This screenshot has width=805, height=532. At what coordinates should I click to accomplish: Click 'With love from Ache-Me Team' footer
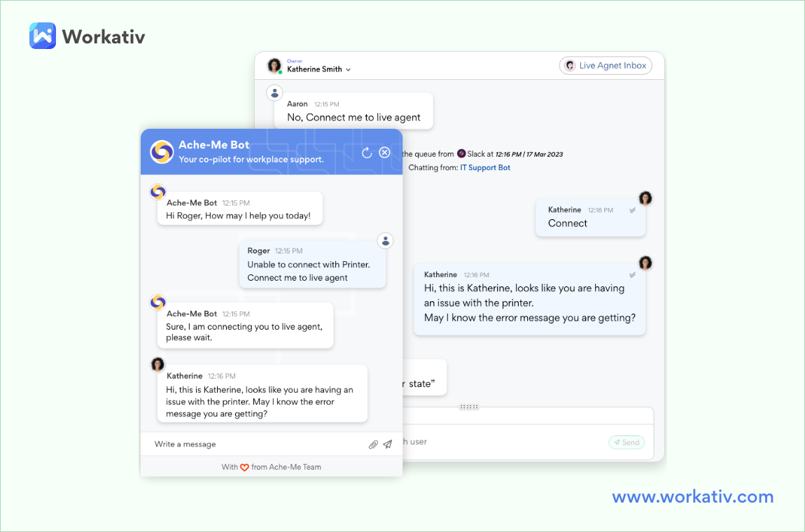click(272, 468)
